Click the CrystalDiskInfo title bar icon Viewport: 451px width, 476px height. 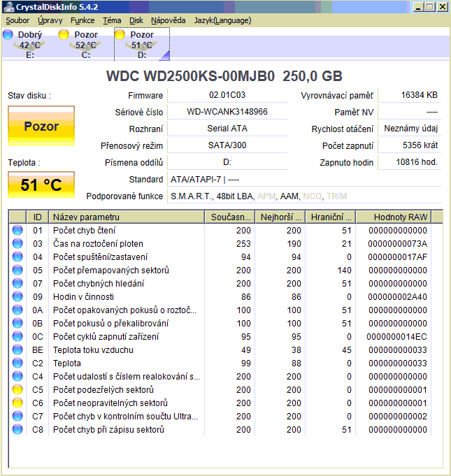(9, 7)
